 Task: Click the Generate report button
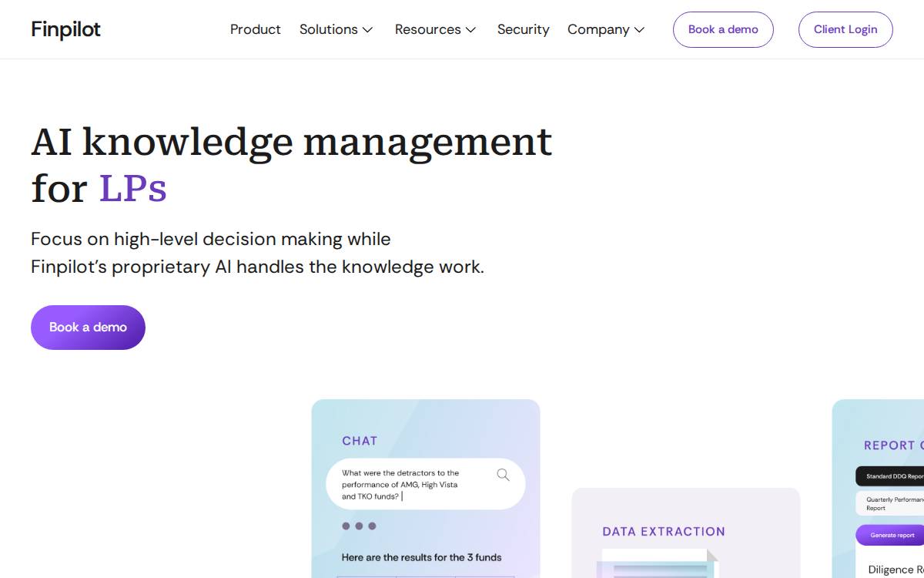[892, 535]
